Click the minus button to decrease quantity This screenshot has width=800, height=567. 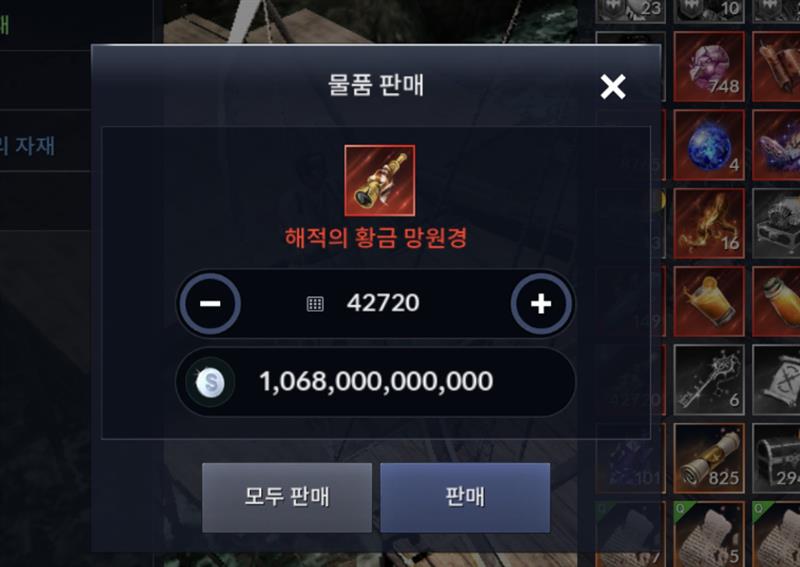(x=210, y=304)
